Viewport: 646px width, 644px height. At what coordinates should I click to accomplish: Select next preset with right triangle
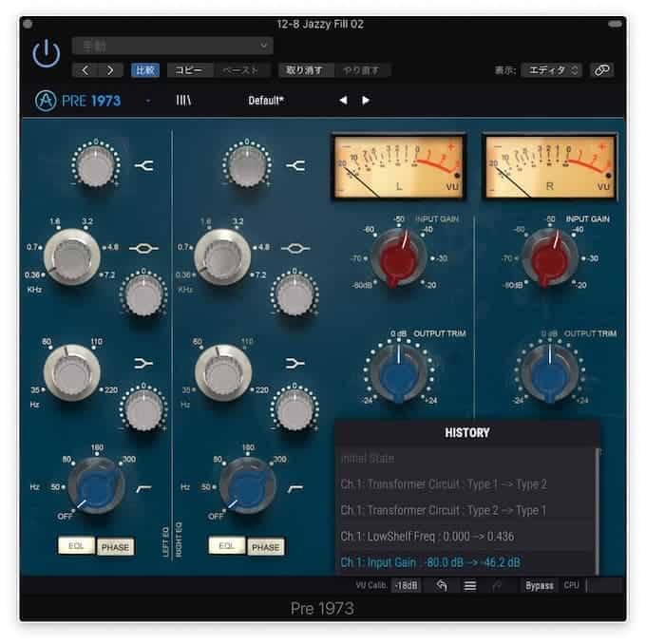pyautogui.click(x=366, y=100)
